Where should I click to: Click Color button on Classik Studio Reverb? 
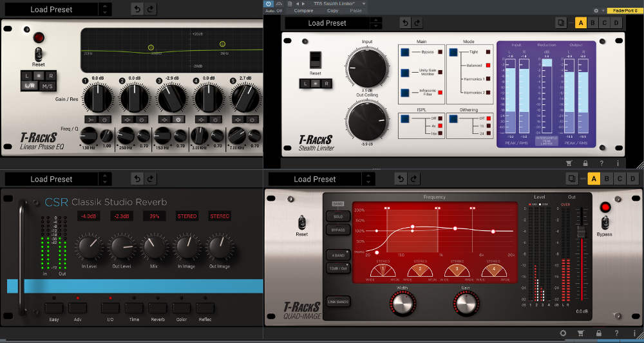[x=181, y=308]
